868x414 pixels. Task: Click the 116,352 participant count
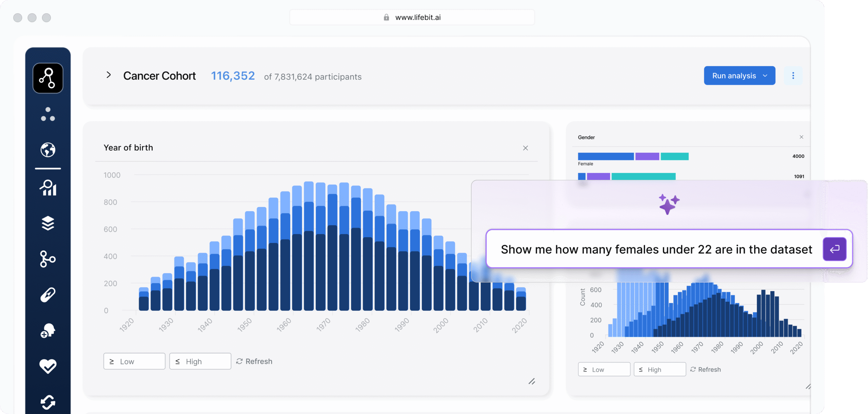pos(233,76)
